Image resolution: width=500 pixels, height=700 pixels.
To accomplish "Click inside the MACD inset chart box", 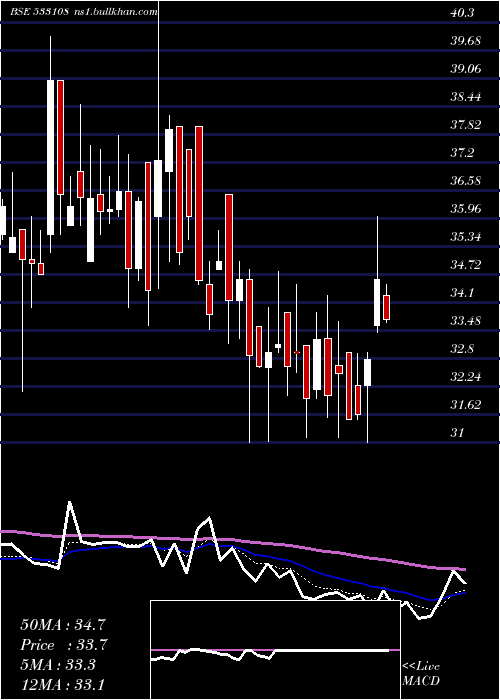I will [x=275, y=650].
